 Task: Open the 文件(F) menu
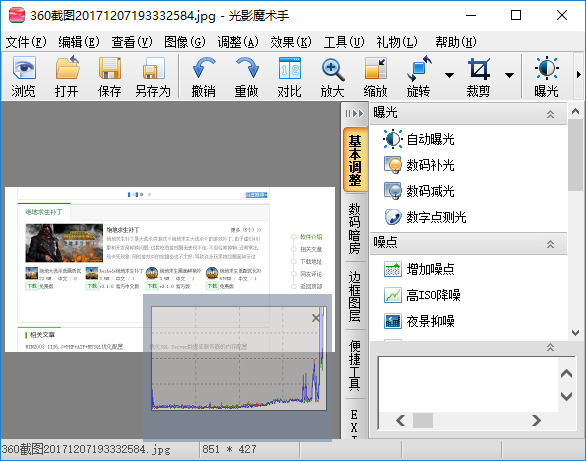26,42
